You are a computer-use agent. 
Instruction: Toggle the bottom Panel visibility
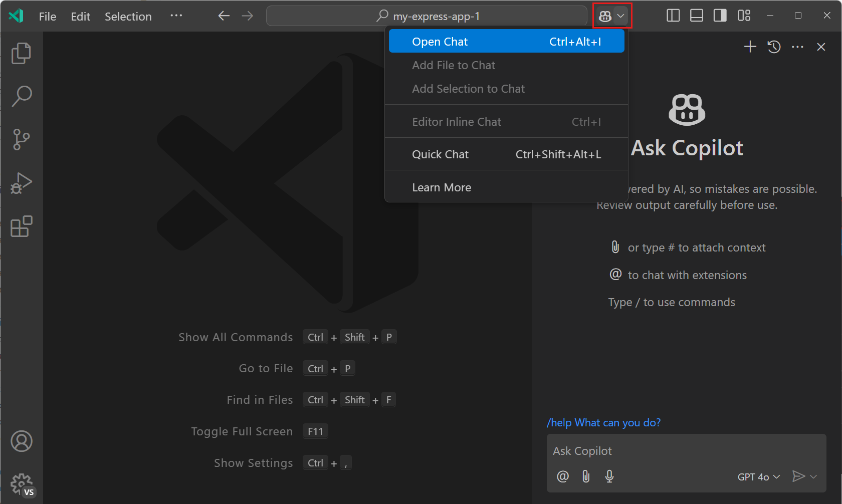696,16
